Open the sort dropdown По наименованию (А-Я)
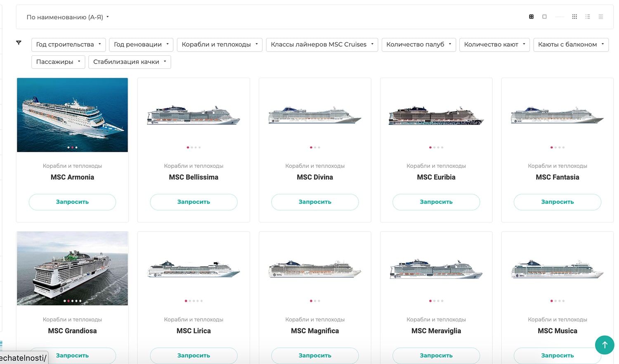This screenshot has height=364, width=619. click(x=68, y=17)
